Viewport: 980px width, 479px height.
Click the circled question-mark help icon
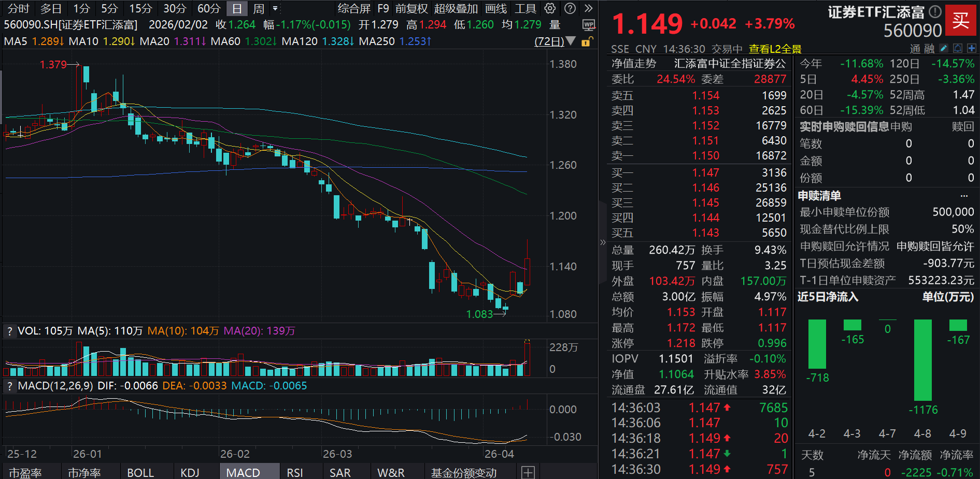[x=570, y=8]
